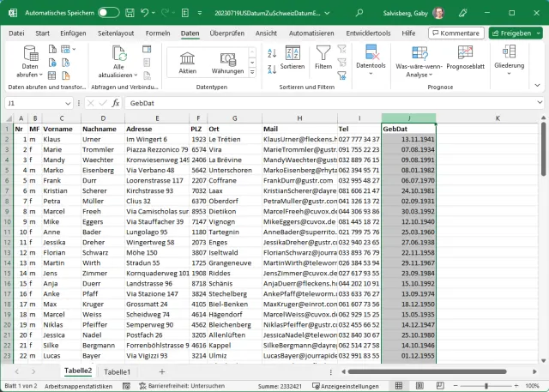The image size is (549, 392).
Task: Click the Sortieren button
Action: tap(292, 58)
